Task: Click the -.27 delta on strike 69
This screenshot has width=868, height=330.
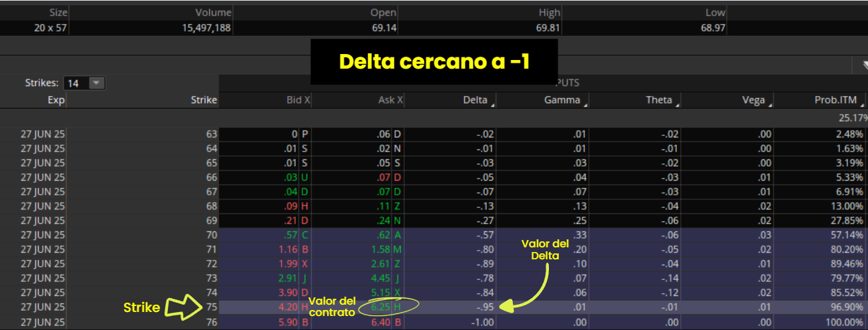Action: [486, 220]
